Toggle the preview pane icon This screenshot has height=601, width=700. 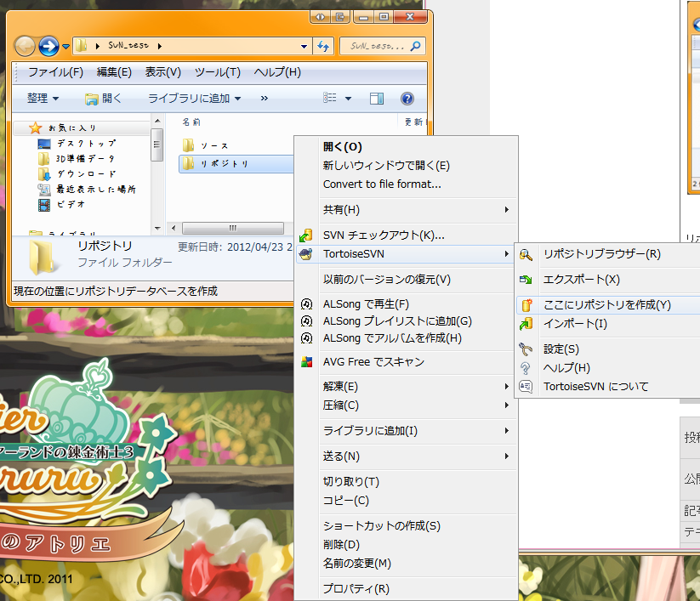tap(377, 99)
